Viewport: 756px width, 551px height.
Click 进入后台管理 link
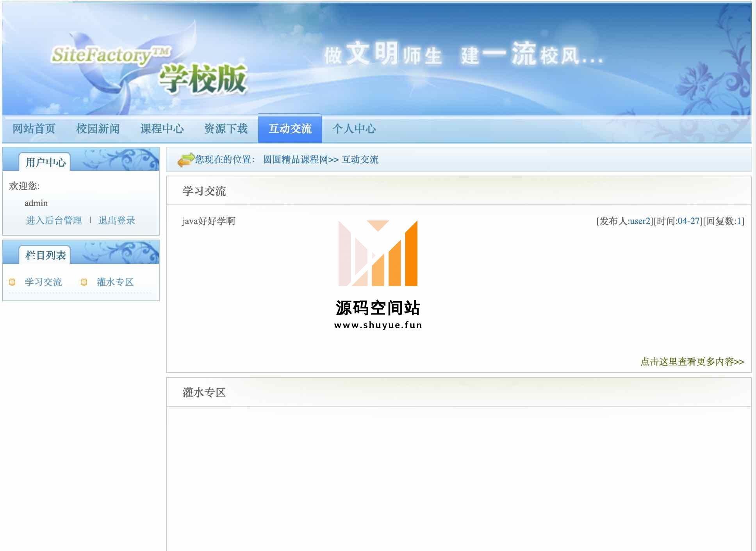coord(54,220)
